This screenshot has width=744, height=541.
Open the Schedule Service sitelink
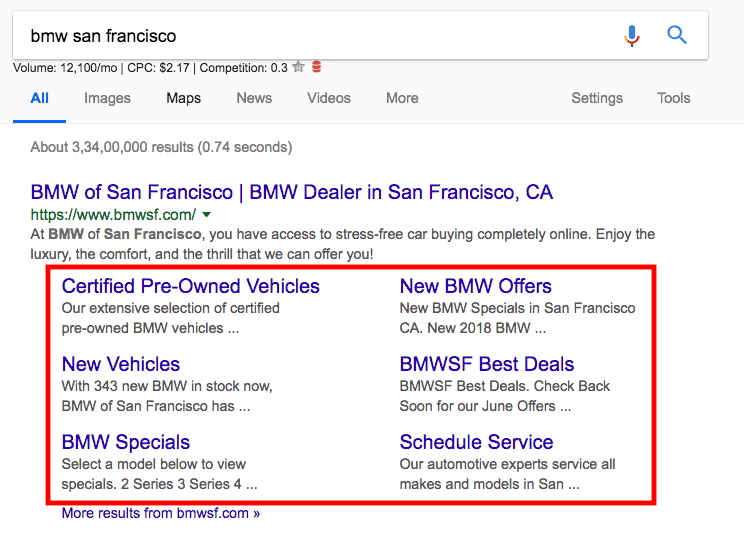coord(476,442)
